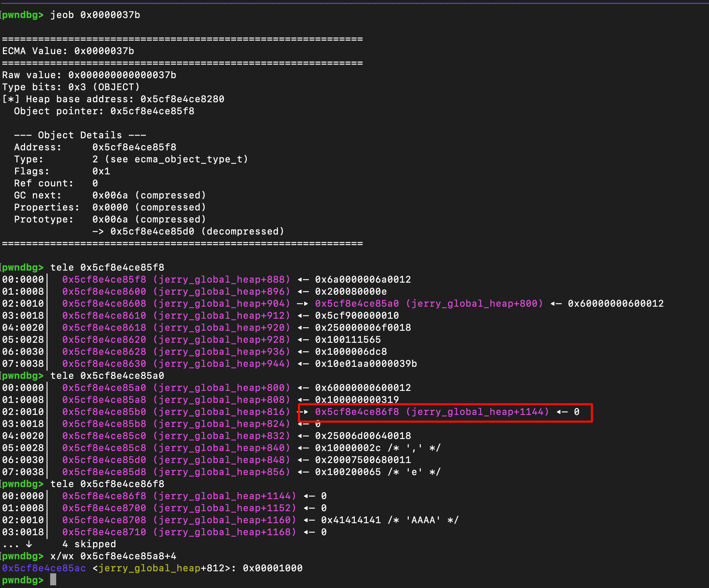The height and width of the screenshot is (588, 709).
Task: Click the x/wx 0x5cf8e4ce85a8+4 command
Action: coord(113,556)
